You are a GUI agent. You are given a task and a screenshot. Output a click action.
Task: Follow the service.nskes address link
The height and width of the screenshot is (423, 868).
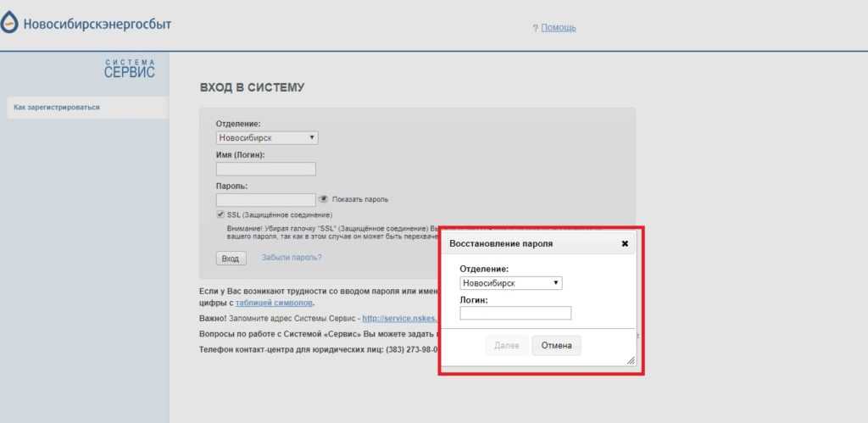(x=399, y=319)
